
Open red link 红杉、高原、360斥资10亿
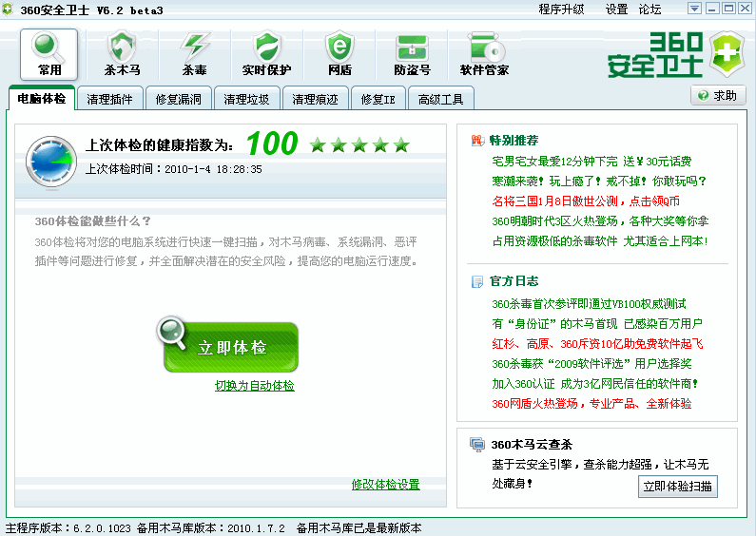pos(597,344)
